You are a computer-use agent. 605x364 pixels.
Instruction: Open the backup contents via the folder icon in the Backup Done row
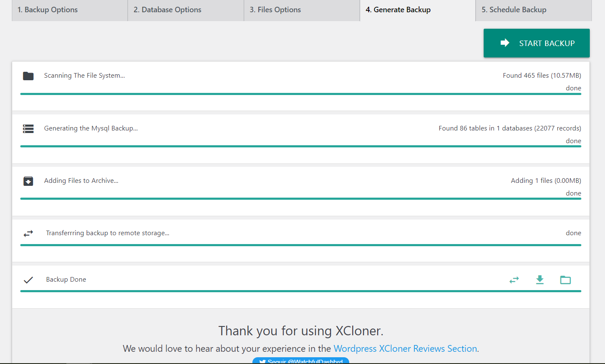(566, 280)
